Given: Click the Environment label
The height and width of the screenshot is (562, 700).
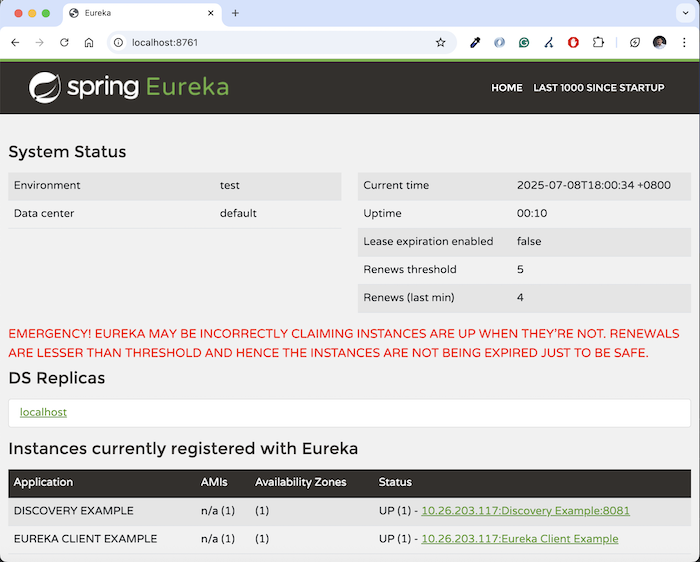Looking at the screenshot, I should pos(47,185).
